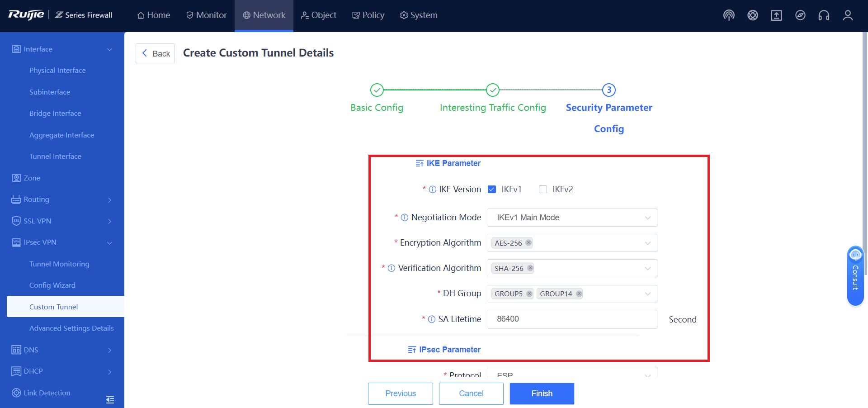Screen dimensions: 868x408
Task: Open the Network top menu
Action: (264, 15)
